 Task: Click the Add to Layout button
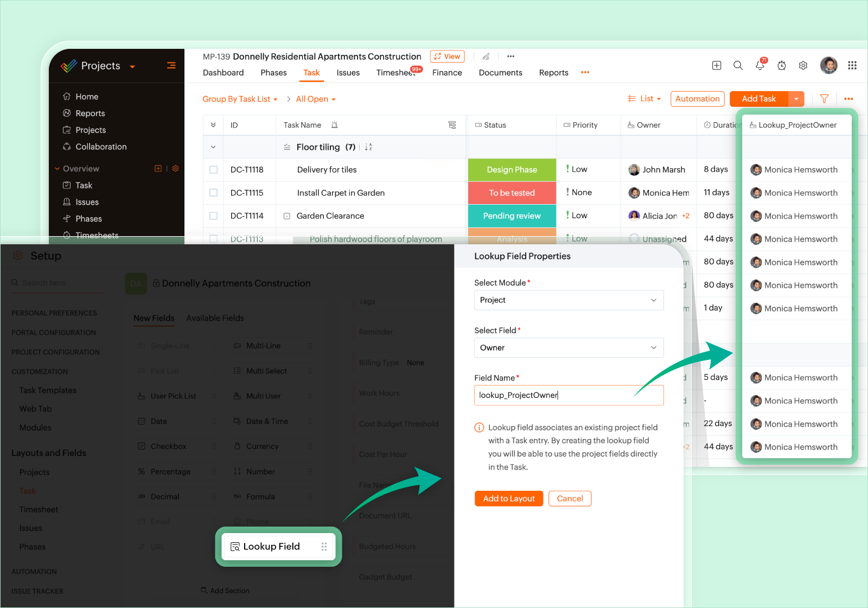(509, 498)
